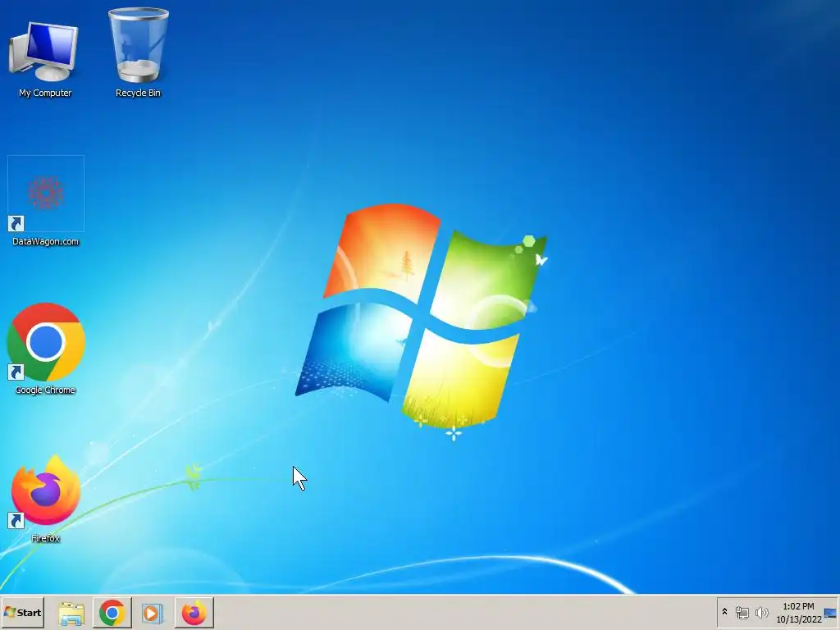
Task: Launch Firefox from the taskbar
Action: (x=194, y=612)
